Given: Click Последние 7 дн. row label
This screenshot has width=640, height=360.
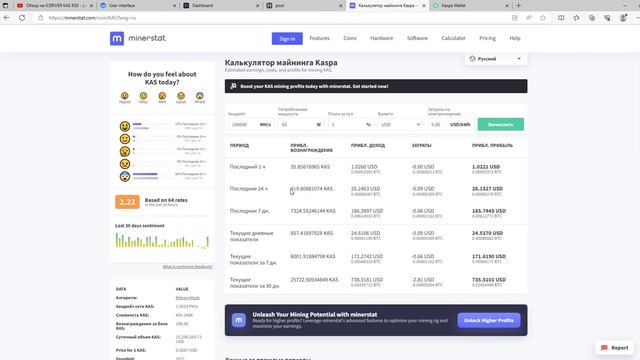Looking at the screenshot, I should click(x=249, y=211).
